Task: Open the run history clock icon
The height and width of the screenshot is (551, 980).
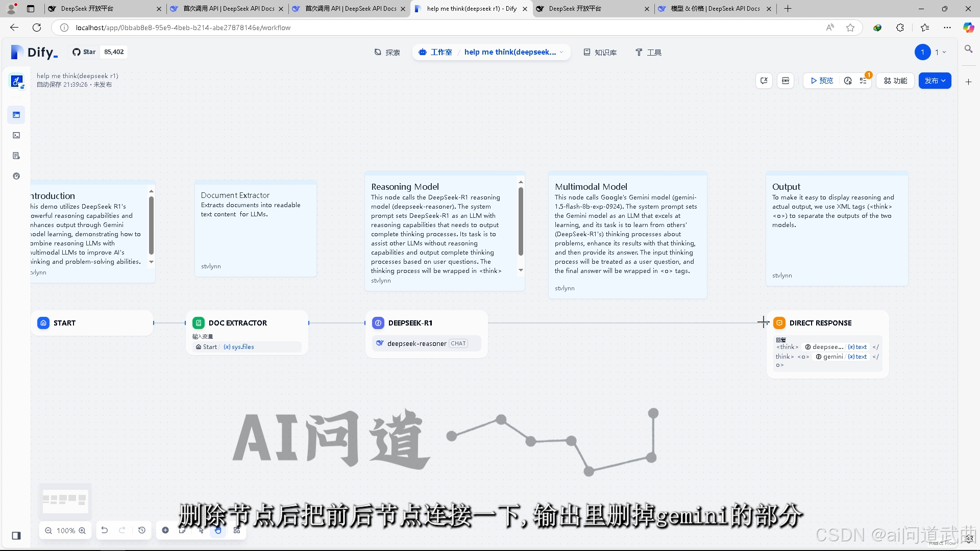Action: click(x=848, y=81)
